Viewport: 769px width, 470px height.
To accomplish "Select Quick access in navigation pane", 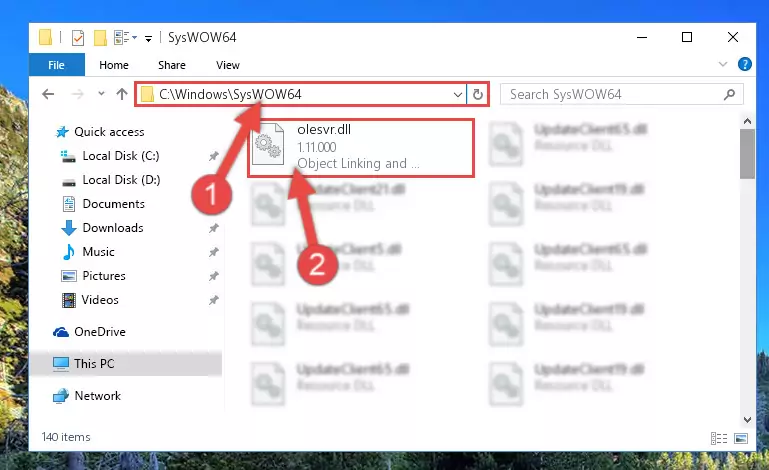I will click(109, 131).
